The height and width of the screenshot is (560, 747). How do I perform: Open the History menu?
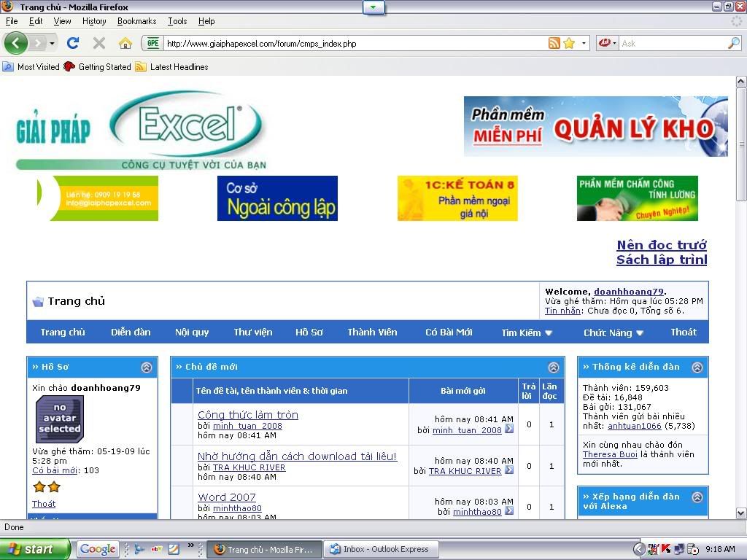pos(94,21)
